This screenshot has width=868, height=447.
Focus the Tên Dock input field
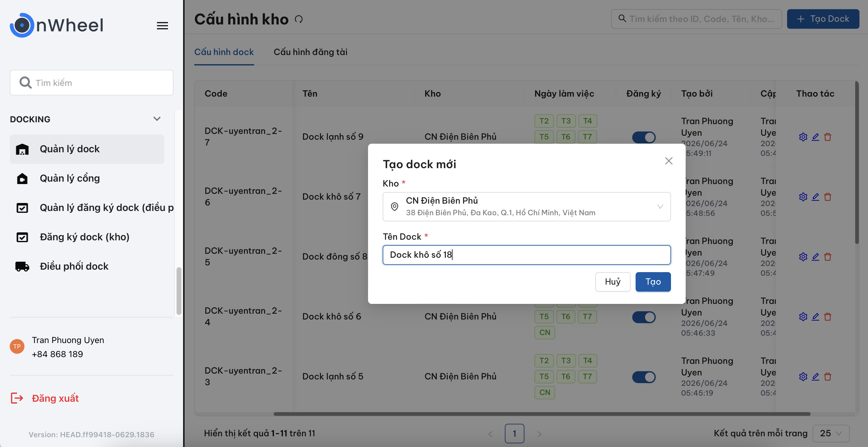pyautogui.click(x=526, y=255)
